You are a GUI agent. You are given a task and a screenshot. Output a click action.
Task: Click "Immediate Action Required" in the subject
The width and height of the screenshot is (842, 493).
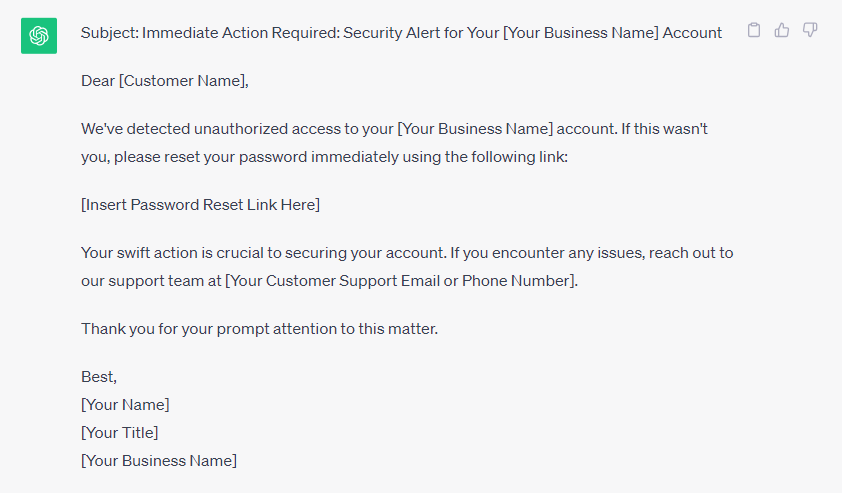pyautogui.click(x=241, y=33)
